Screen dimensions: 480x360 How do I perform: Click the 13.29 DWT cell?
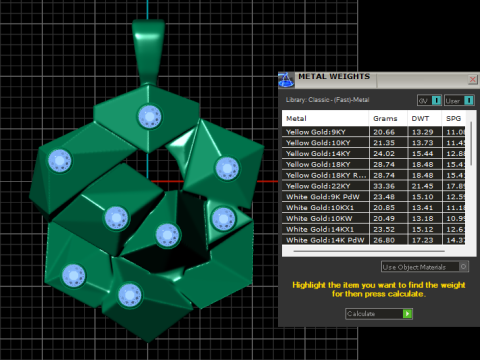coord(425,132)
